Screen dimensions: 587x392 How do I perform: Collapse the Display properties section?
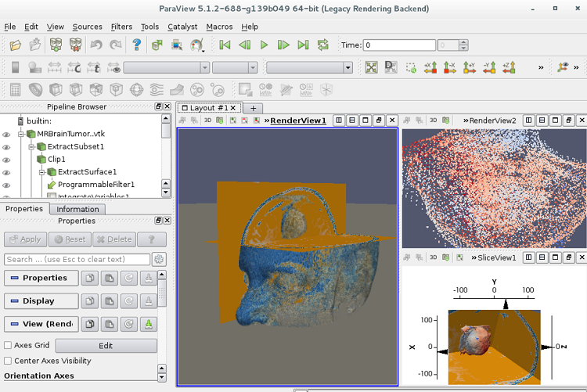(x=41, y=300)
